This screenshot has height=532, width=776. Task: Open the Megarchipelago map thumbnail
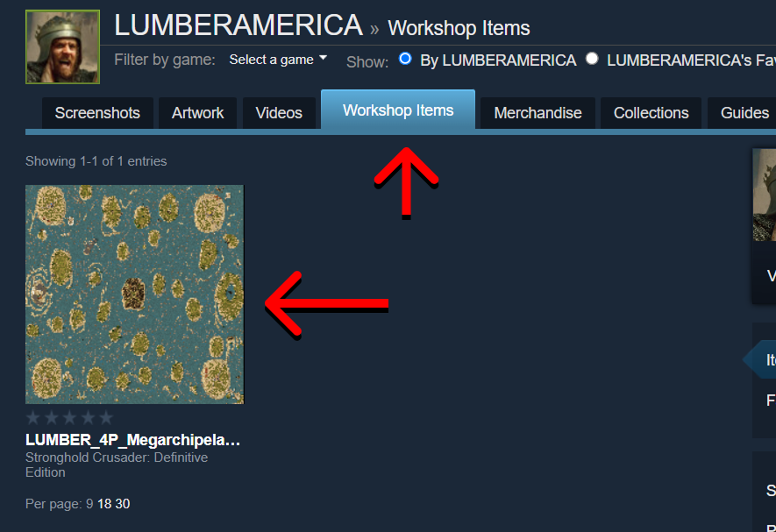(135, 294)
